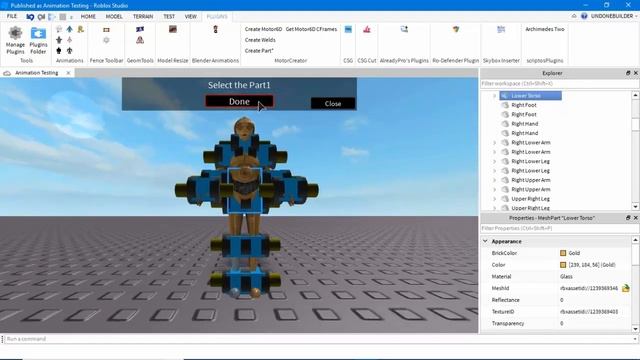Collapse the Appearance properties section
The width and height of the screenshot is (640, 360).
[x=485, y=241]
